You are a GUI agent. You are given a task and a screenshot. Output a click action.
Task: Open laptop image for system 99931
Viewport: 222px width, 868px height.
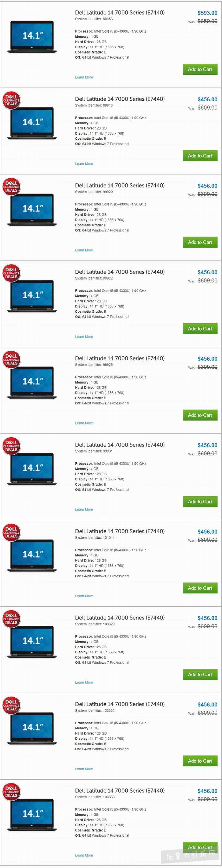coord(32,469)
